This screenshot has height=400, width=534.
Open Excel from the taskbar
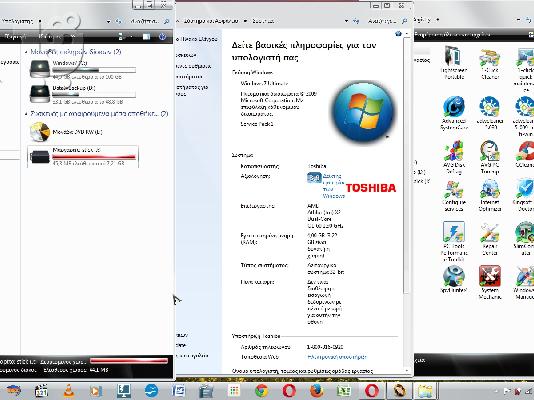(x=344, y=391)
